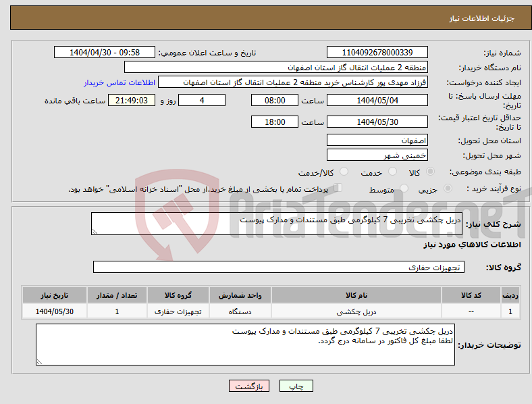Screen dimensions: 532x404
Task: Click the گروه کالا field تجهیزات حفاری
Action: (279, 267)
